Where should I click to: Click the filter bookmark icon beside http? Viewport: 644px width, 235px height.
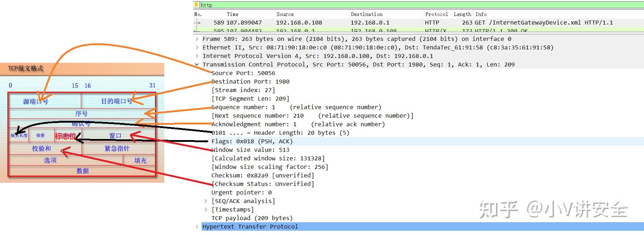click(196, 5)
